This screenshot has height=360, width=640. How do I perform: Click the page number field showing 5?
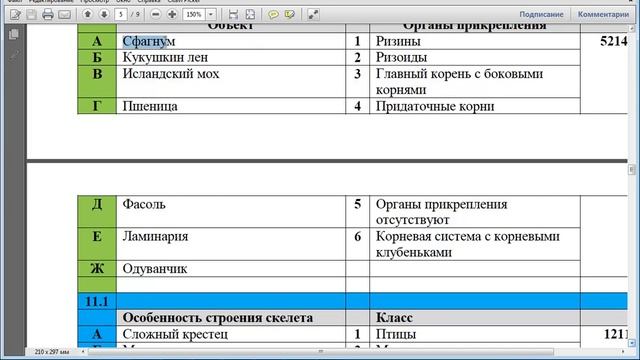tap(121, 15)
